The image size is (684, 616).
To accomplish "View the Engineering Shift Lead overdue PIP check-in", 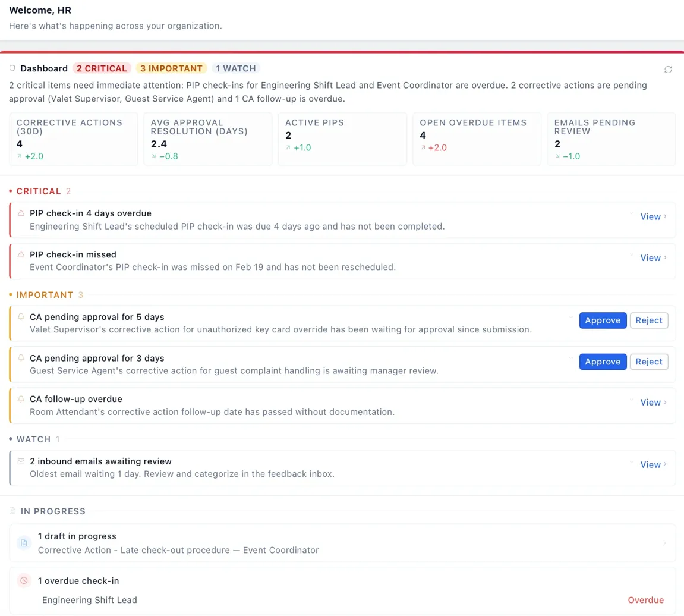I will point(650,216).
